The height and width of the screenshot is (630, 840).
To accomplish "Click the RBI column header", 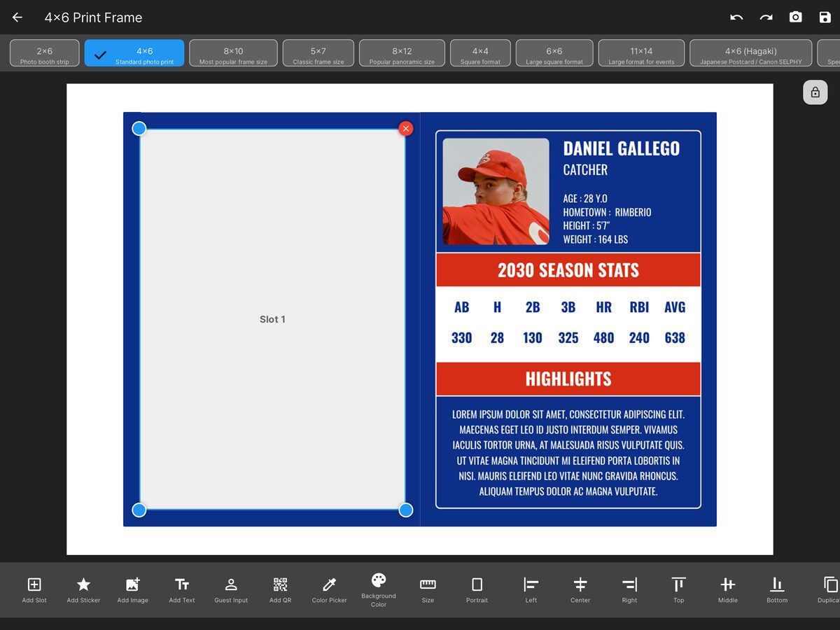I will [639, 307].
